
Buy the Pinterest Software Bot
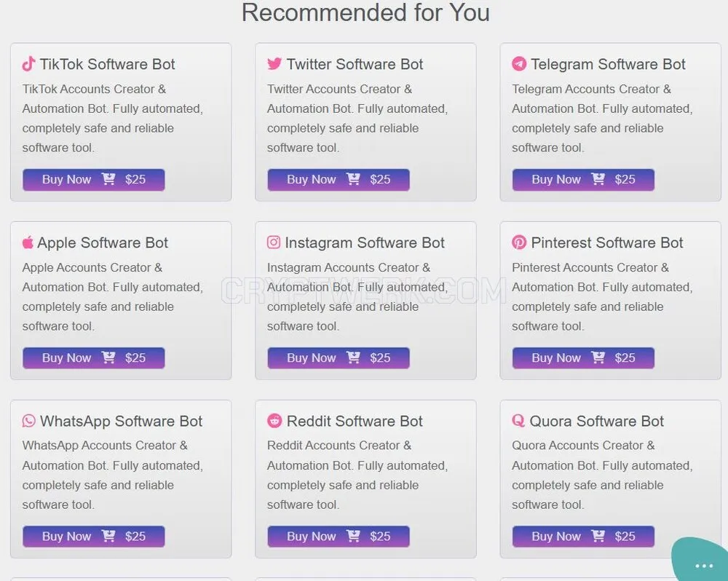583,358
